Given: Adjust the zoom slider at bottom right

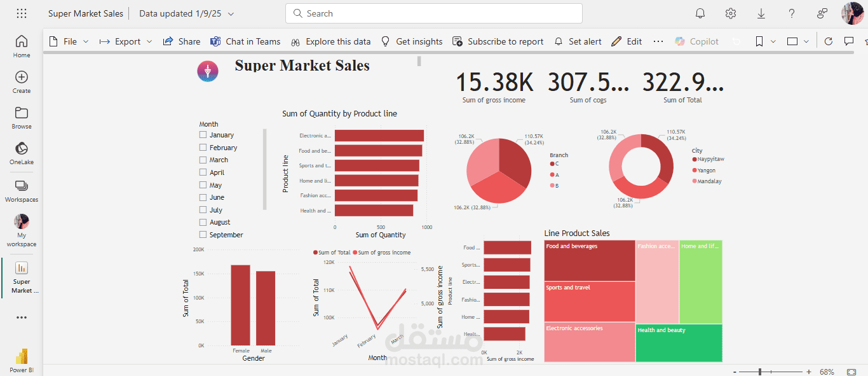Looking at the screenshot, I should [x=760, y=371].
